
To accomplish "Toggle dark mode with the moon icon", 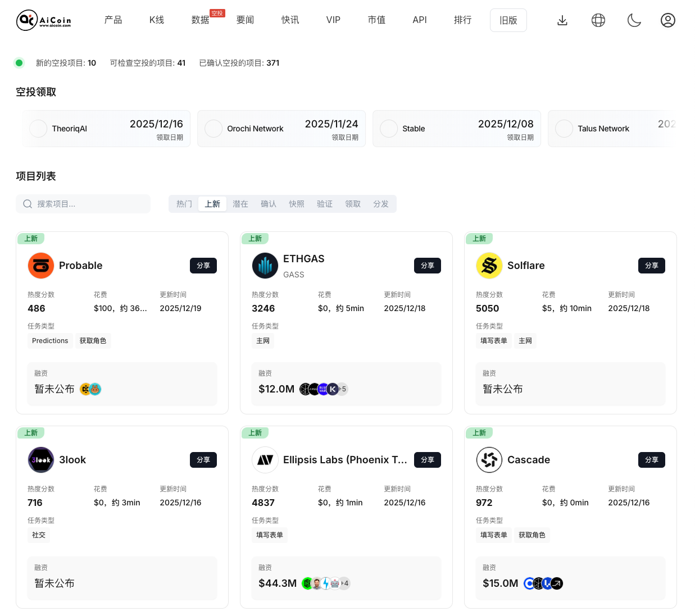I will click(634, 20).
